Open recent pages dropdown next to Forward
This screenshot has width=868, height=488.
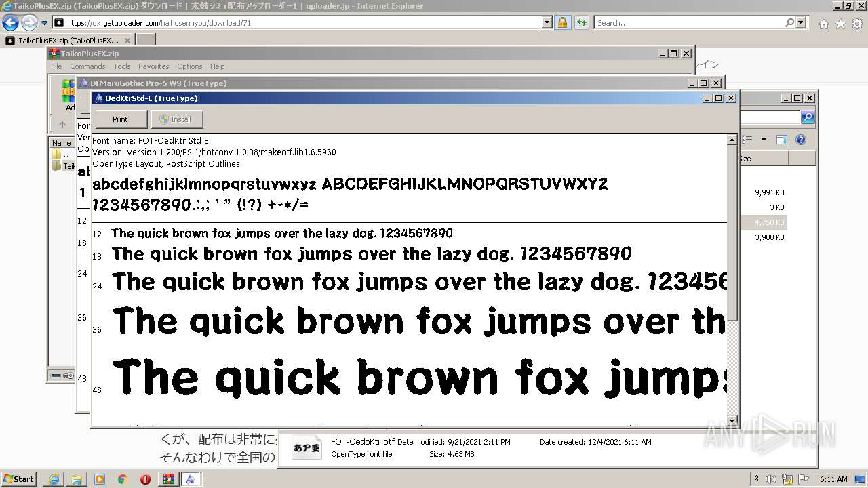[x=44, y=22]
